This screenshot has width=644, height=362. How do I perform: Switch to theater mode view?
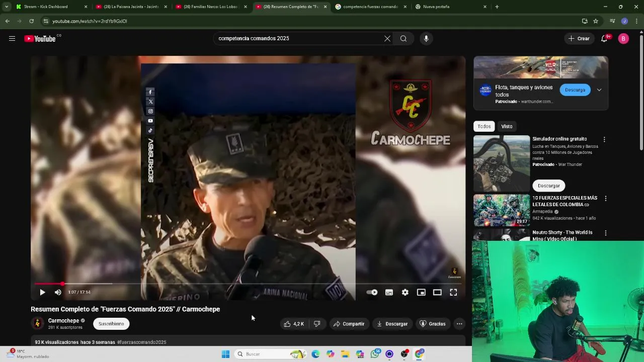[x=437, y=292]
